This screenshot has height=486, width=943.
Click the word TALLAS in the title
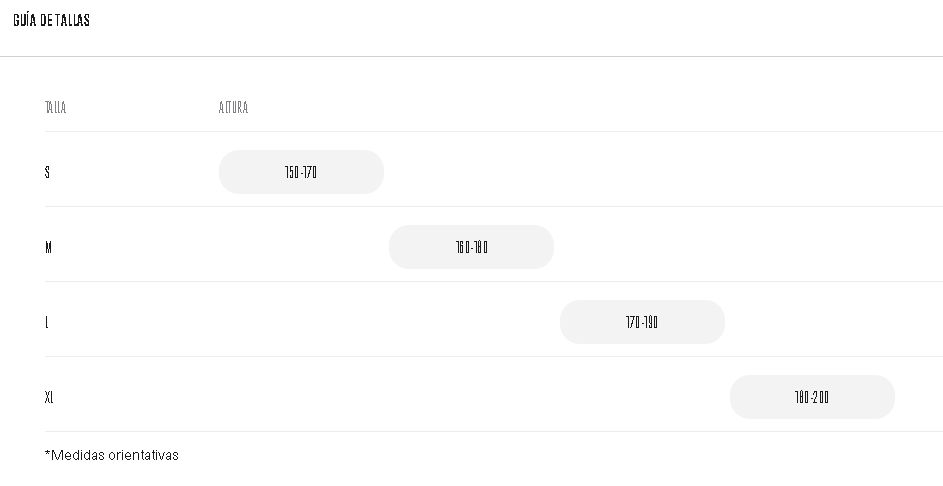[x=73, y=20]
